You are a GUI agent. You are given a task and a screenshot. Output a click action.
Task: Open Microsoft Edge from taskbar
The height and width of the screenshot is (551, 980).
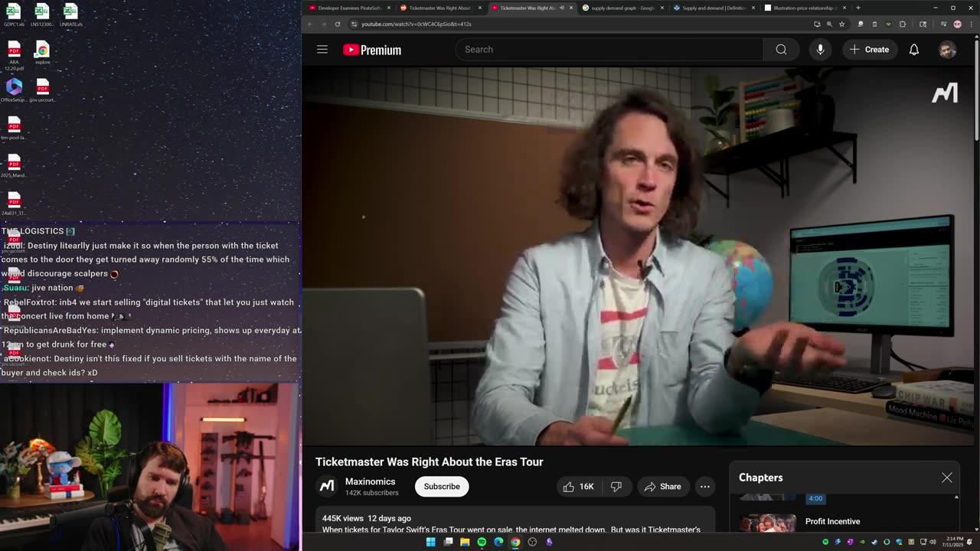click(x=498, y=542)
